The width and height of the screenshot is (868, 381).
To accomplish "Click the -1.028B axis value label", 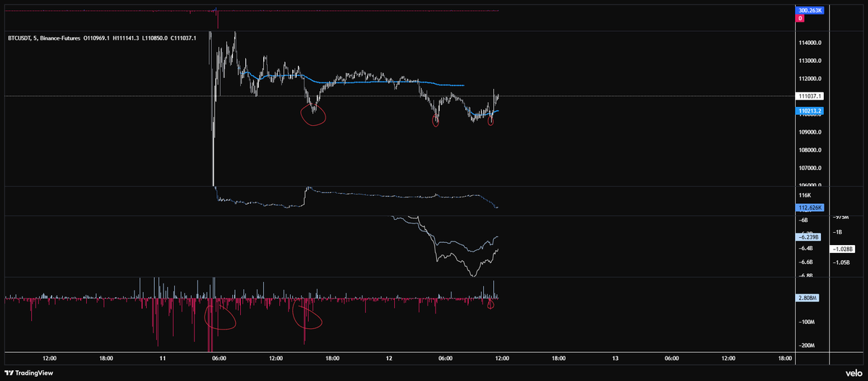I will pos(844,249).
